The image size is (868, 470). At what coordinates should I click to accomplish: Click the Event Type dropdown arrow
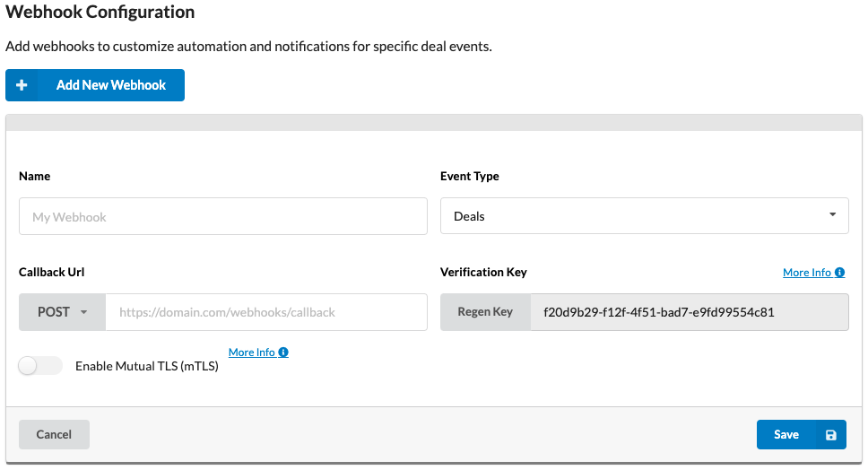(832, 215)
